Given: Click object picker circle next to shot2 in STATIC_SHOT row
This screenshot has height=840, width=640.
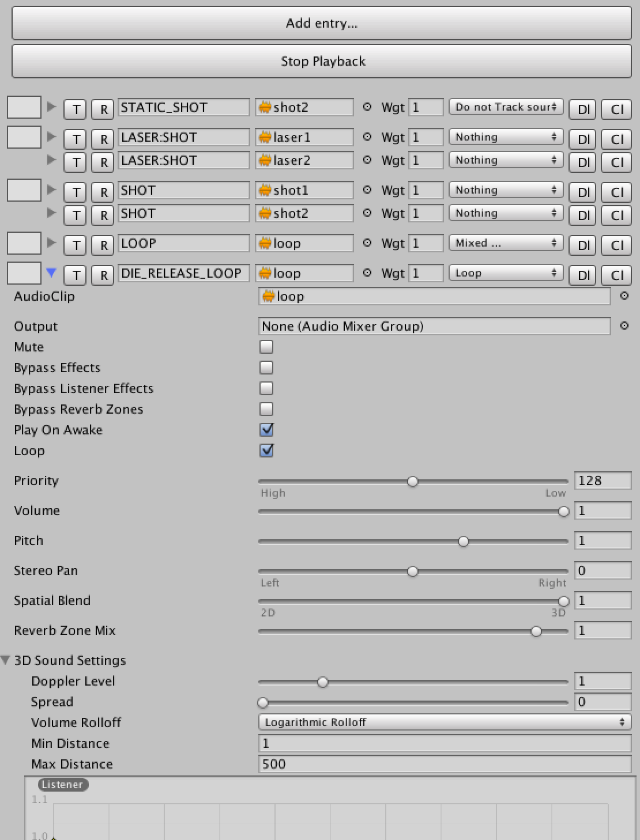Looking at the screenshot, I should [x=367, y=107].
